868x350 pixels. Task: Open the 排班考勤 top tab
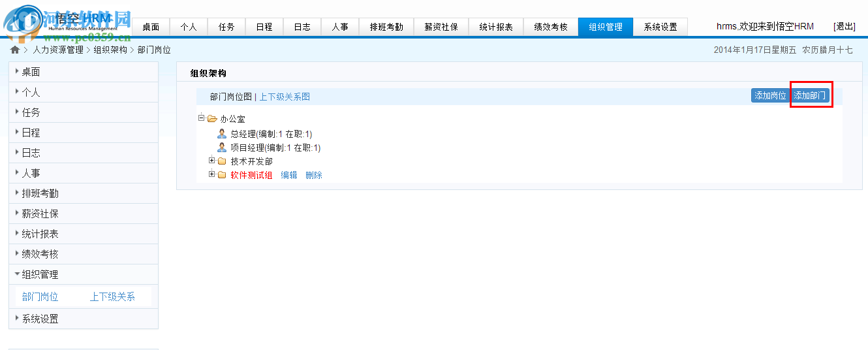[386, 27]
